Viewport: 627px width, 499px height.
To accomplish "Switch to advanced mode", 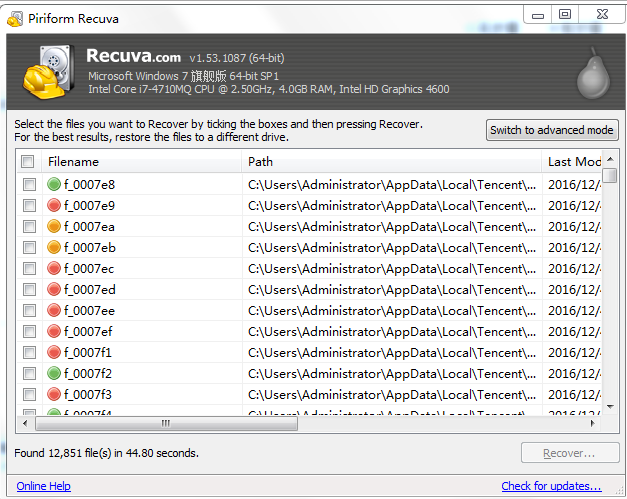I will pos(552,130).
